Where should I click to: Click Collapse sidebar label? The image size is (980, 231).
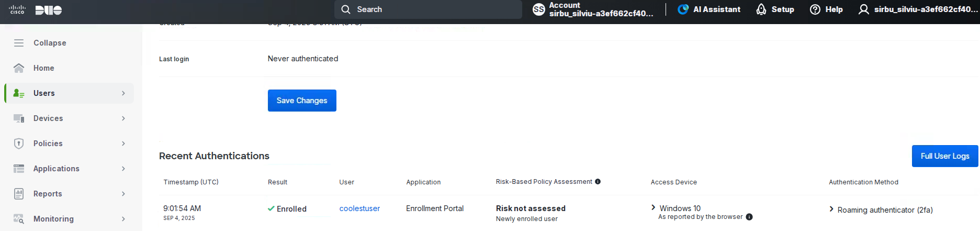(50, 43)
